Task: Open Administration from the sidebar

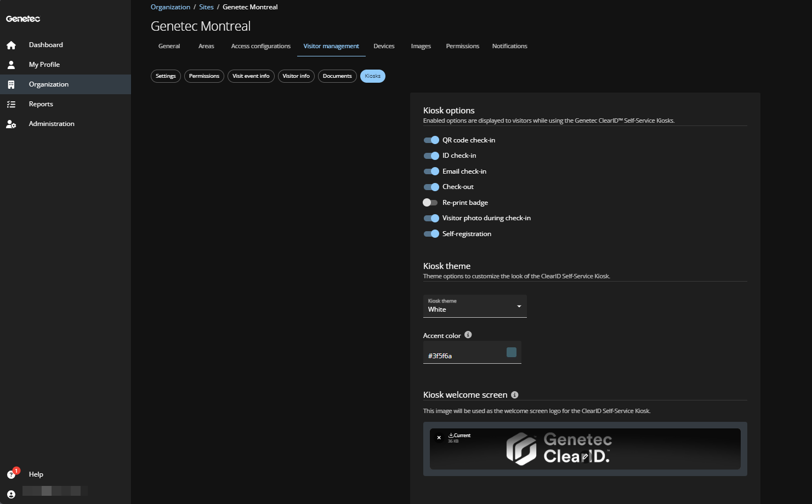Action: (x=65, y=124)
